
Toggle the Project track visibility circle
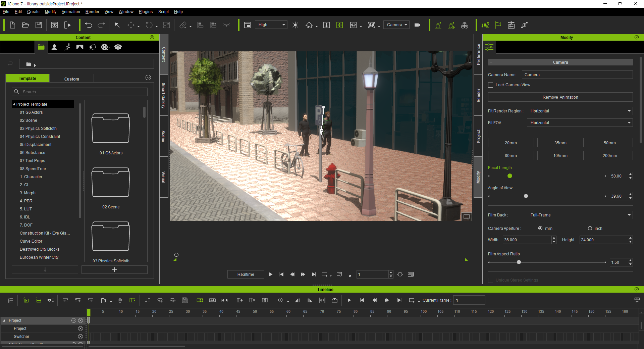[x=74, y=320]
